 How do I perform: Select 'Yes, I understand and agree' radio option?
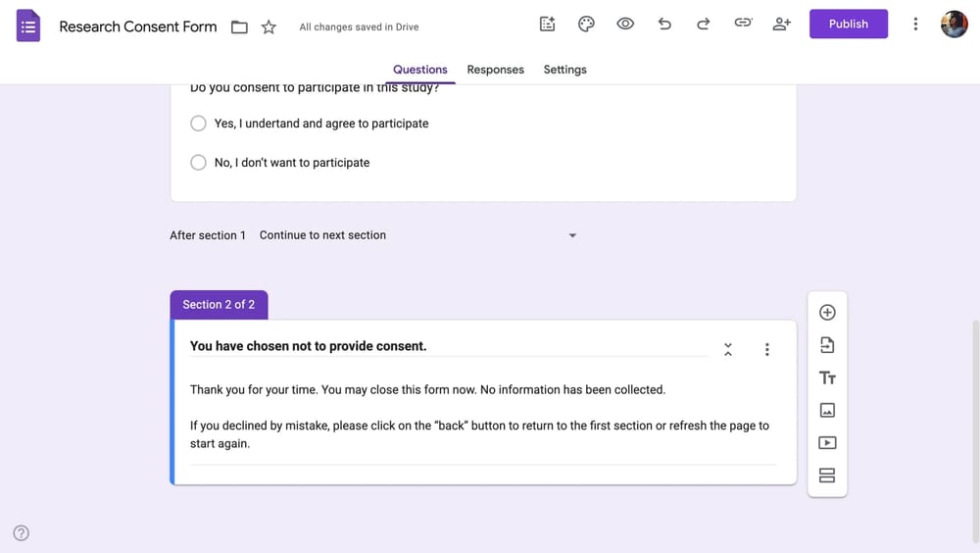198,124
